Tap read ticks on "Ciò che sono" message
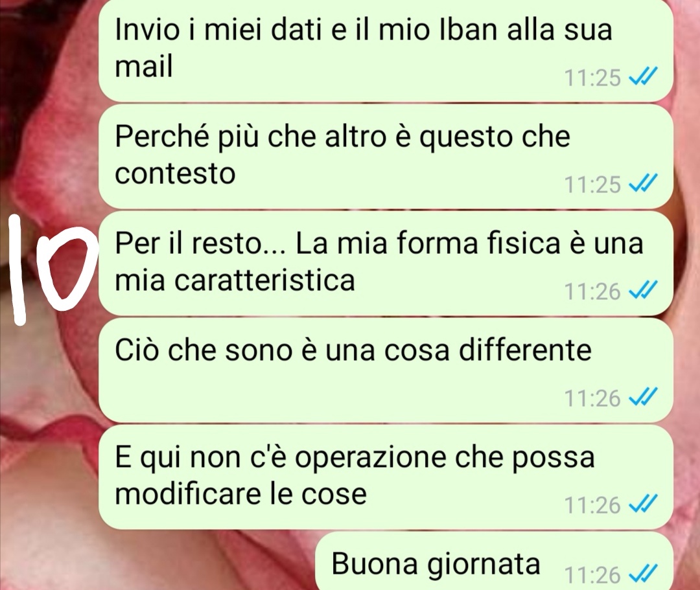Screen dimensions: 700x590 pos(642,398)
